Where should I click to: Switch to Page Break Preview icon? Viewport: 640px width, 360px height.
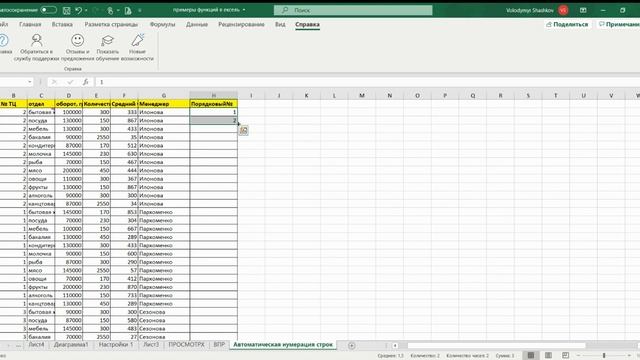click(565, 356)
